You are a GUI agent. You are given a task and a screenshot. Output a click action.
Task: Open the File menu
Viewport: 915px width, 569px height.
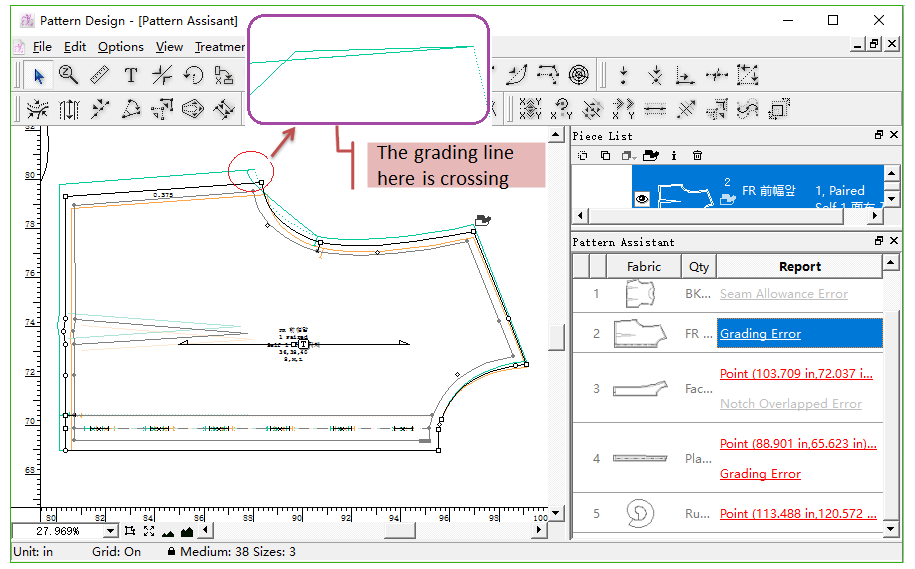[42, 47]
